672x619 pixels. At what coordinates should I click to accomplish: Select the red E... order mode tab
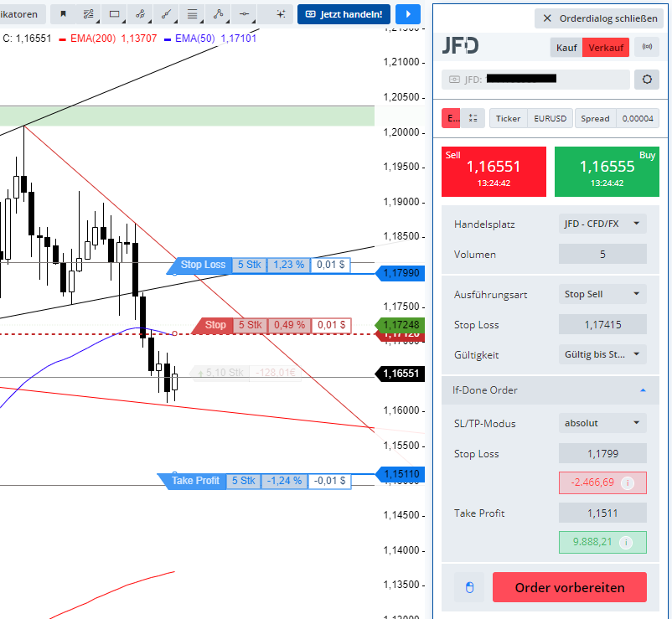click(451, 118)
